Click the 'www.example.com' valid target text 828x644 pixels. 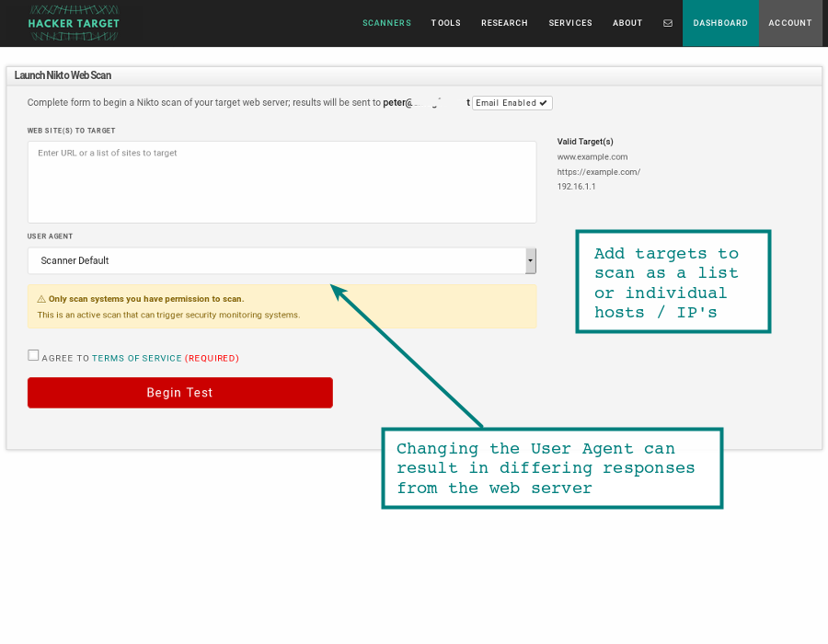point(592,156)
